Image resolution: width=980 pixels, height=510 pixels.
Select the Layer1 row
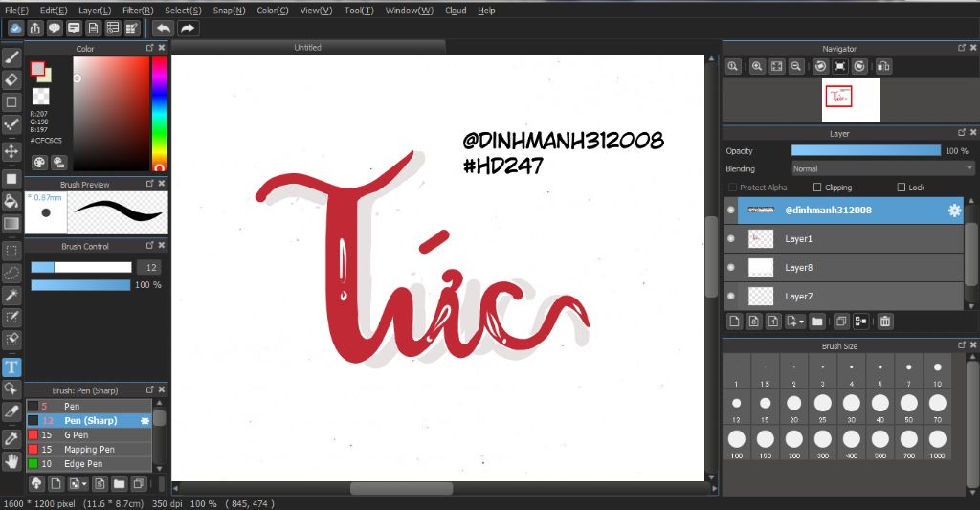click(845, 239)
